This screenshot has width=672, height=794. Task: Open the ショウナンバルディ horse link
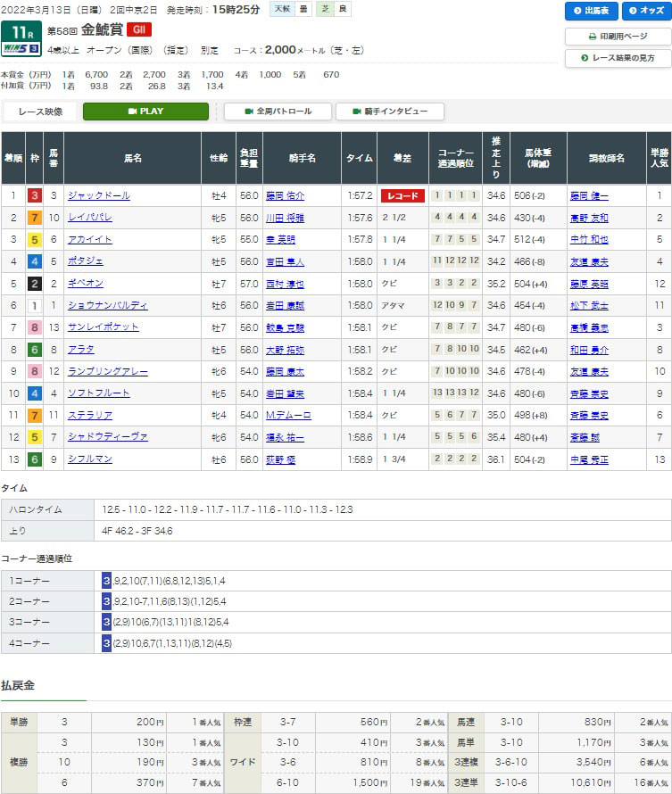click(107, 305)
